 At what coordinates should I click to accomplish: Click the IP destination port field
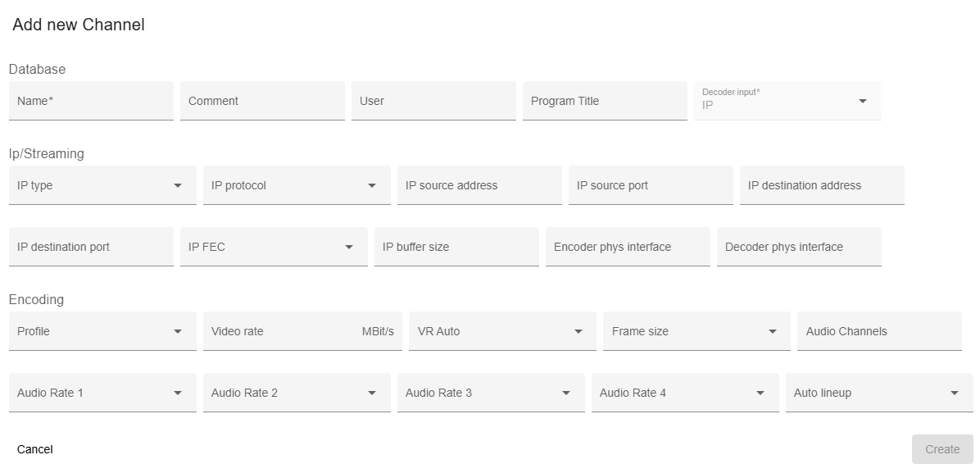(90, 246)
